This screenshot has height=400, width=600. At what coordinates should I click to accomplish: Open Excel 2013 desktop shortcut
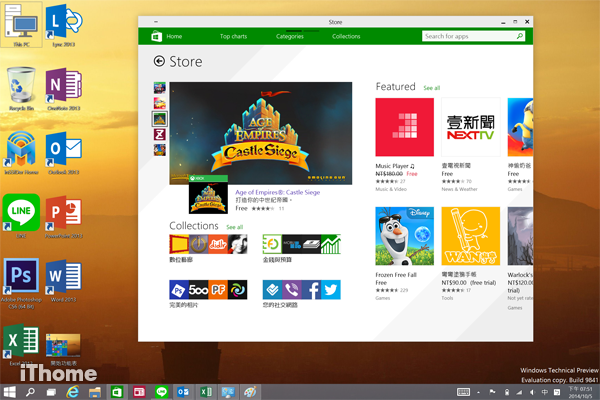[x=21, y=344]
